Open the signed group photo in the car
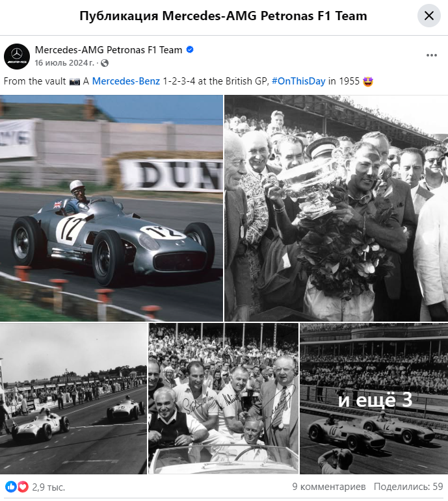Screen dimensions: 448x501 pyautogui.click(x=223, y=398)
